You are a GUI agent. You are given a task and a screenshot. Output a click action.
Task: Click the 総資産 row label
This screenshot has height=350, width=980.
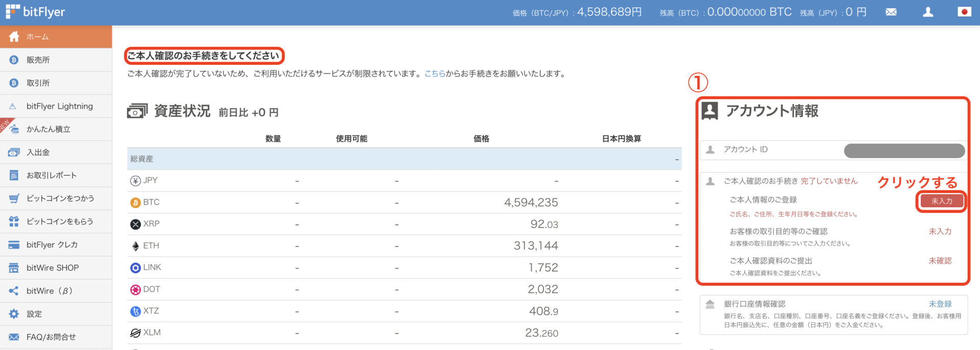[141, 159]
